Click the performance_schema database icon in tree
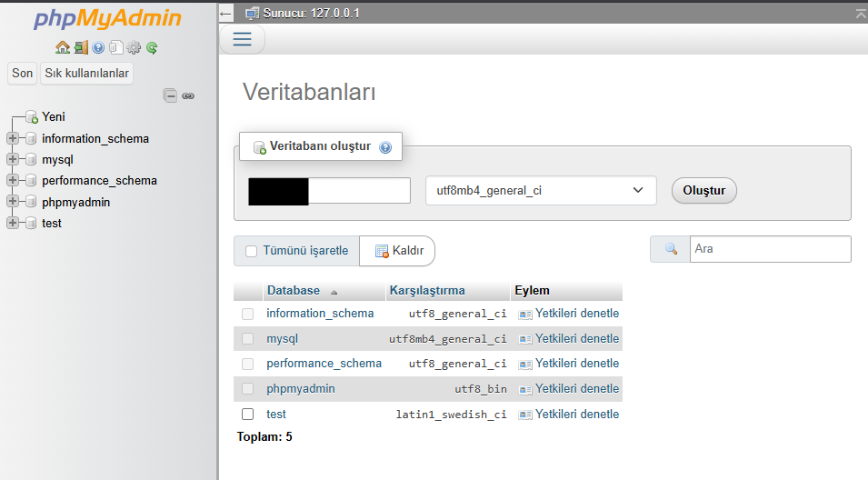The width and height of the screenshot is (868, 480). tap(31, 181)
